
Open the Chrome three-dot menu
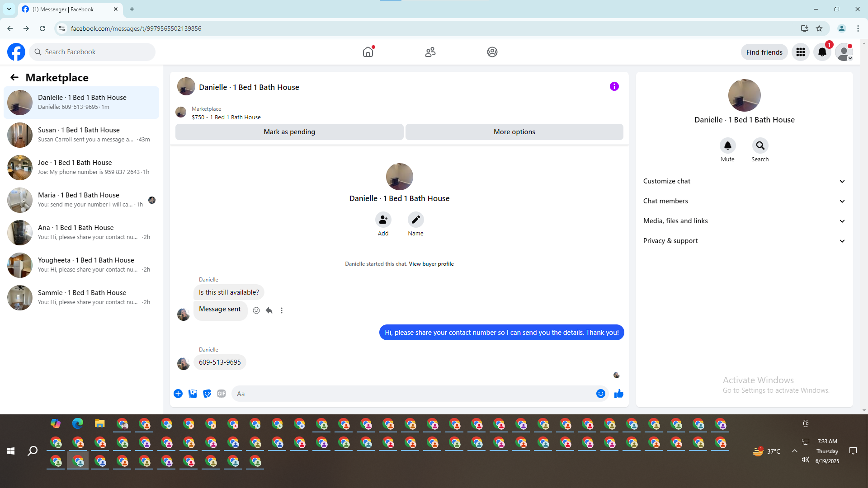858,28
